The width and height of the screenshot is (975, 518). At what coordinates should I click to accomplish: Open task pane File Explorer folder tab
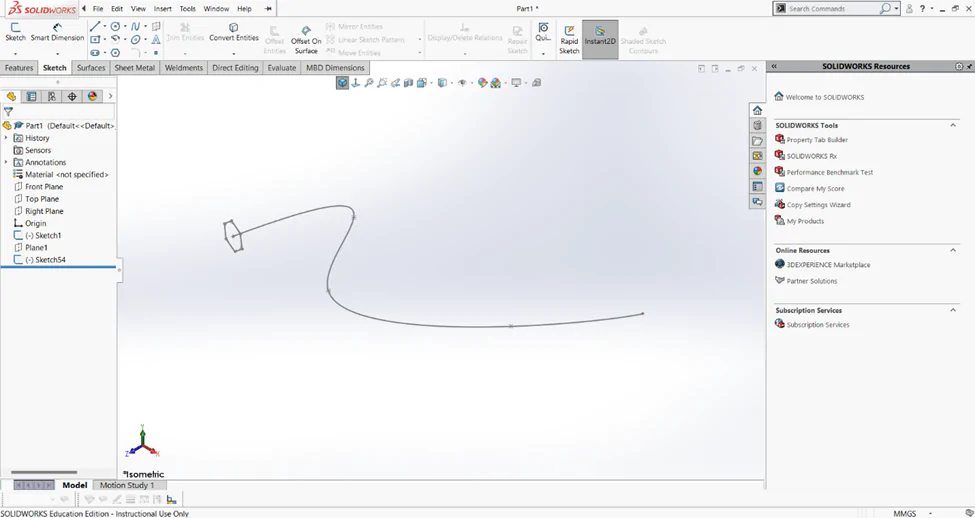[757, 141]
